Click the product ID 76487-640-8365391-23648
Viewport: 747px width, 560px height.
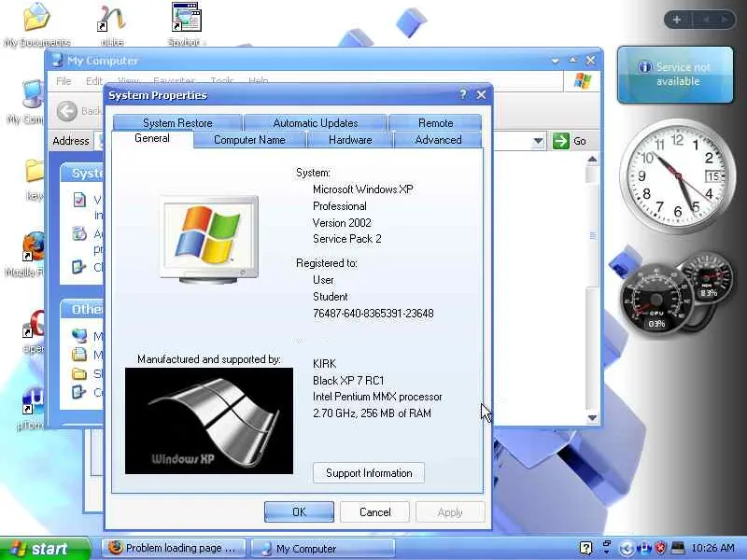373,314
